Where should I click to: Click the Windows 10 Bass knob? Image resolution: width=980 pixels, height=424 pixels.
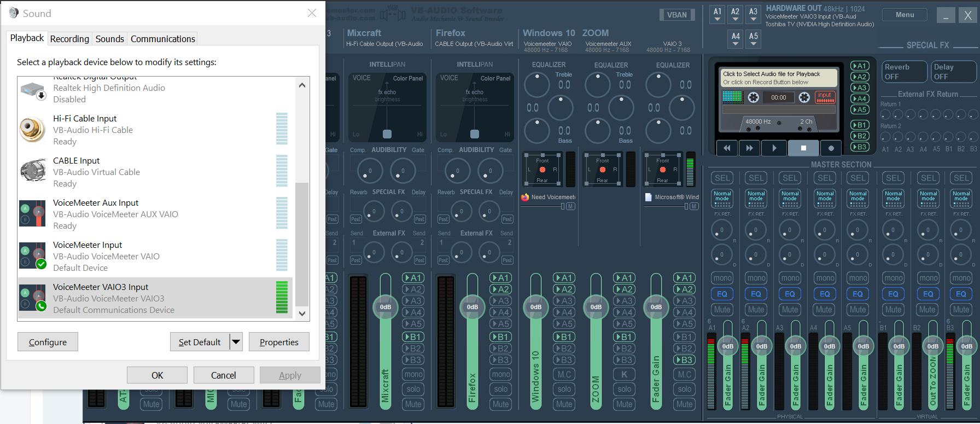[x=537, y=131]
